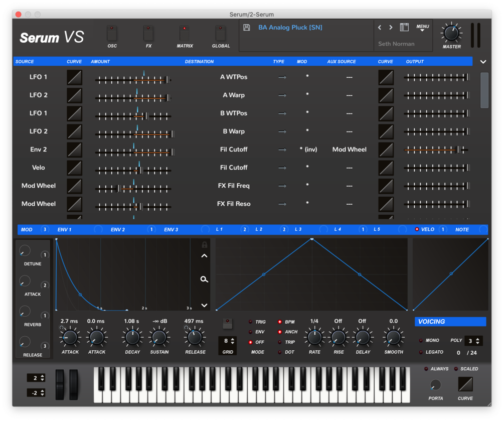Click the LFO SMOOTH knob
The height and width of the screenshot is (421, 504).
394,337
